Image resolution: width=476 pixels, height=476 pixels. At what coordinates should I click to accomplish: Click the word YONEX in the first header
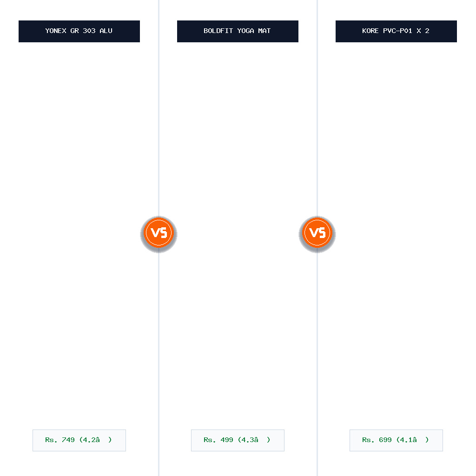pos(56,31)
